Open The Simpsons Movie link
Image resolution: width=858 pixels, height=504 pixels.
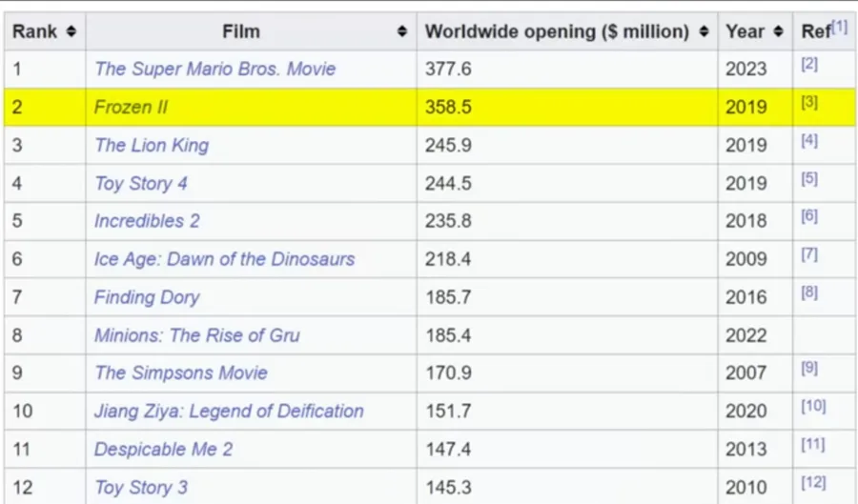tap(181, 373)
